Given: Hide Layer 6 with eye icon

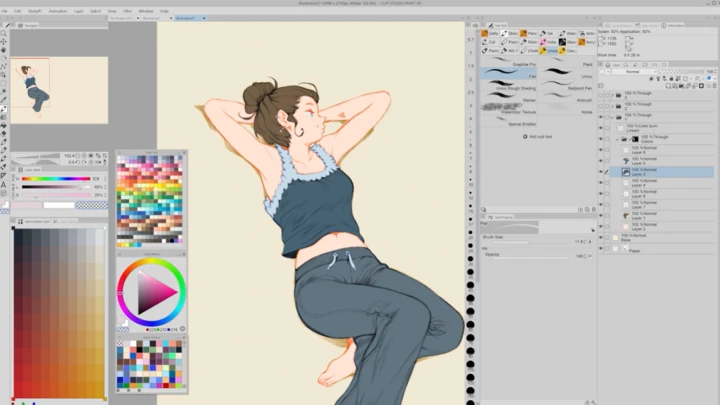Looking at the screenshot, I should point(601,150).
